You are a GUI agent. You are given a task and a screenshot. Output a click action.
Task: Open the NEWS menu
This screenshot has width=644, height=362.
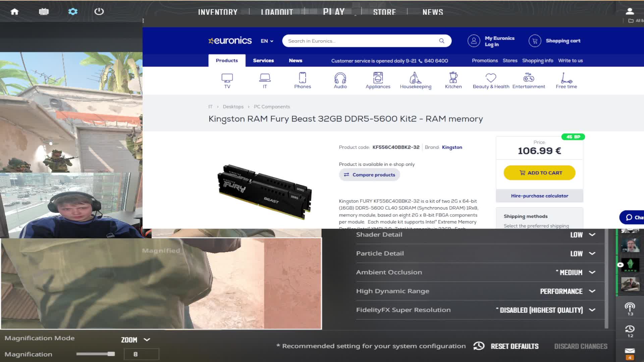coord(433,12)
